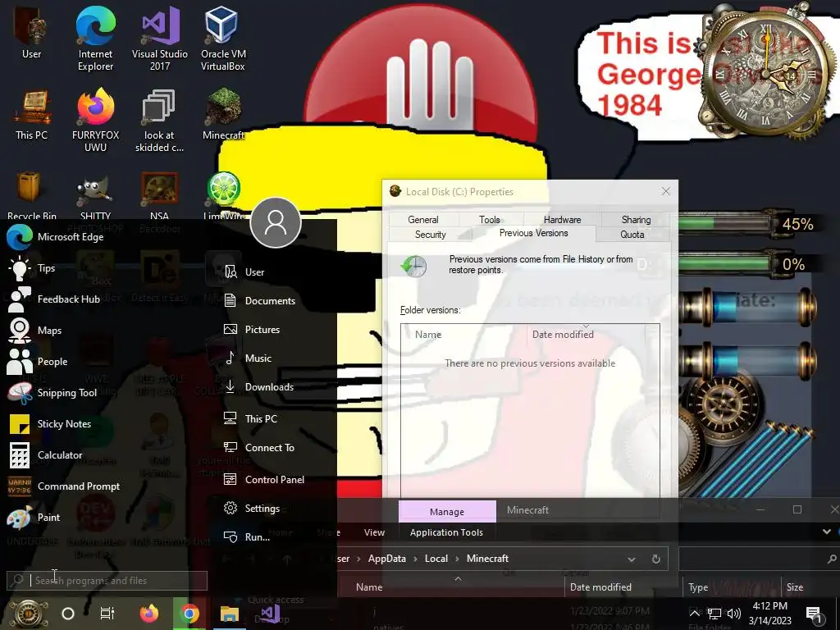Click the AppData breadcrumb in address bar
The height and width of the screenshot is (630, 840).
(x=387, y=559)
